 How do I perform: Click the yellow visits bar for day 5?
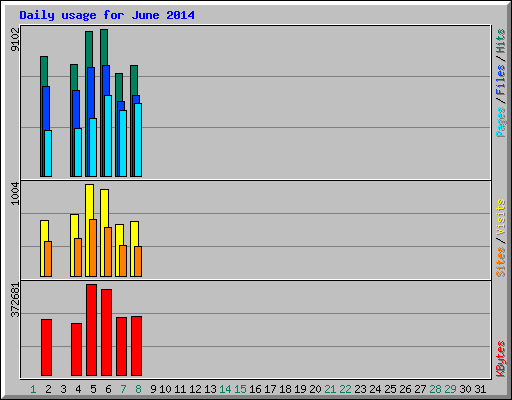[88, 230]
